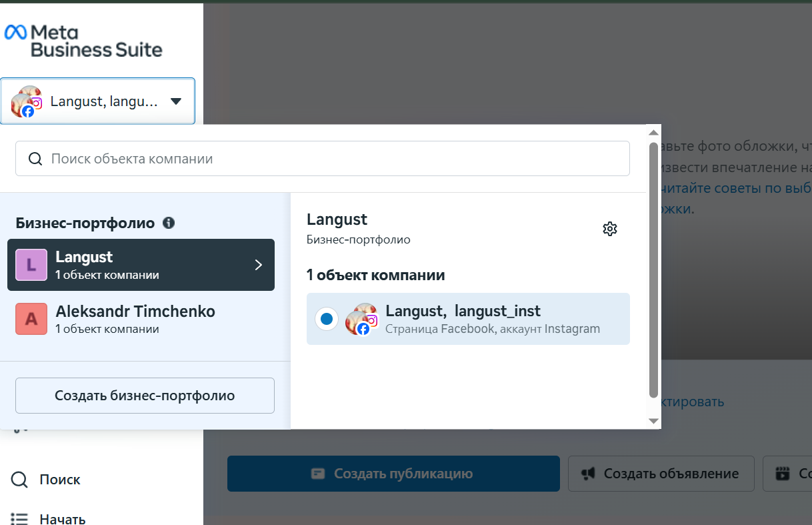
Task: Click the 1 объект компании heading
Action: coord(376,275)
